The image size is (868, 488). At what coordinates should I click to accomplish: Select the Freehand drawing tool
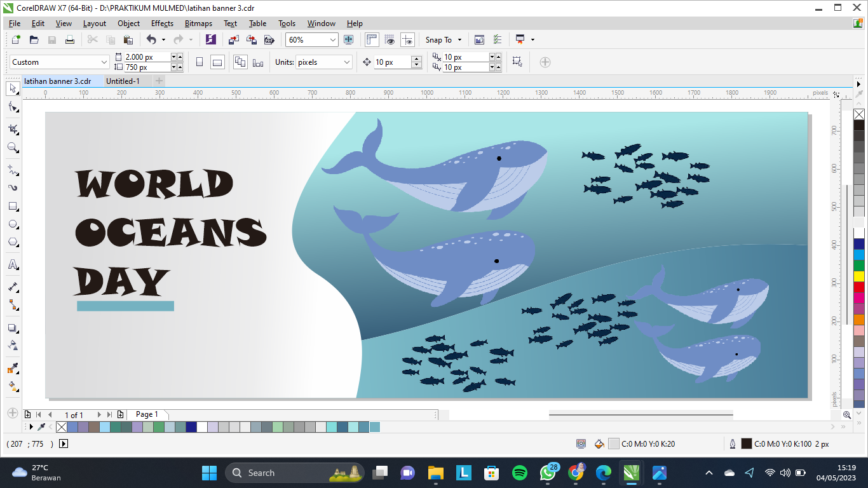point(13,170)
